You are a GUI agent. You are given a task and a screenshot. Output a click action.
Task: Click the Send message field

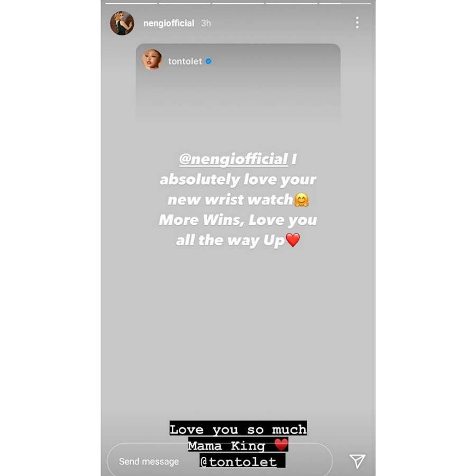click(219, 461)
